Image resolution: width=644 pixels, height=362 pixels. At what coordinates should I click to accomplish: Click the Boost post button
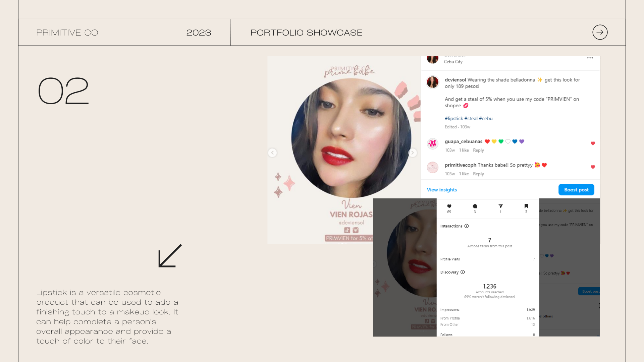(576, 190)
